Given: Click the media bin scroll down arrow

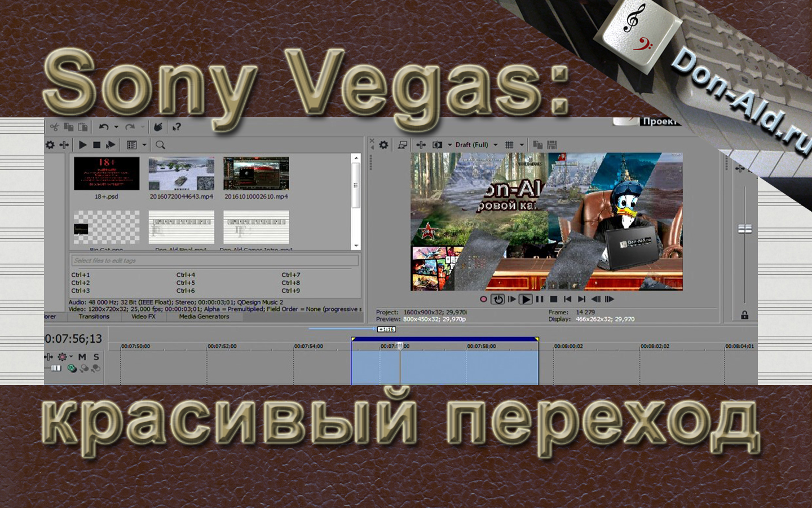Looking at the screenshot, I should point(355,246).
